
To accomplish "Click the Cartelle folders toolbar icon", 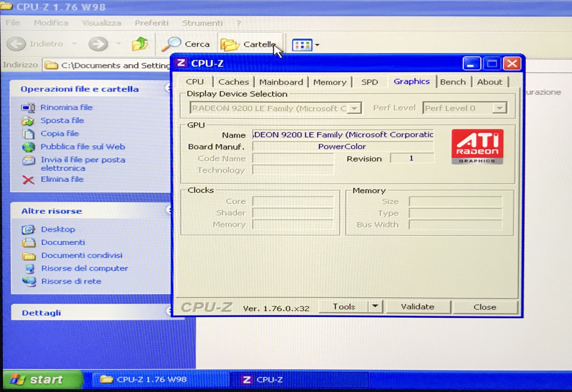I will [229, 45].
